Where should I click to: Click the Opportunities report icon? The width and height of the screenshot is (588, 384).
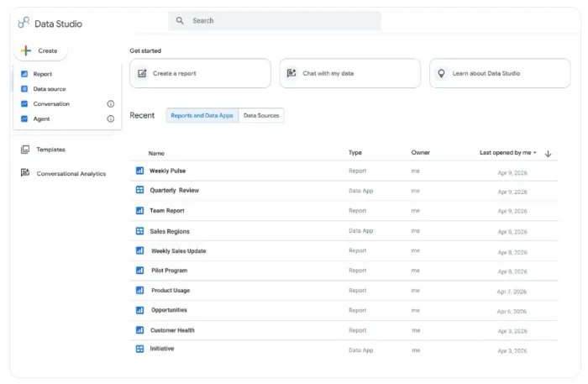(140, 310)
